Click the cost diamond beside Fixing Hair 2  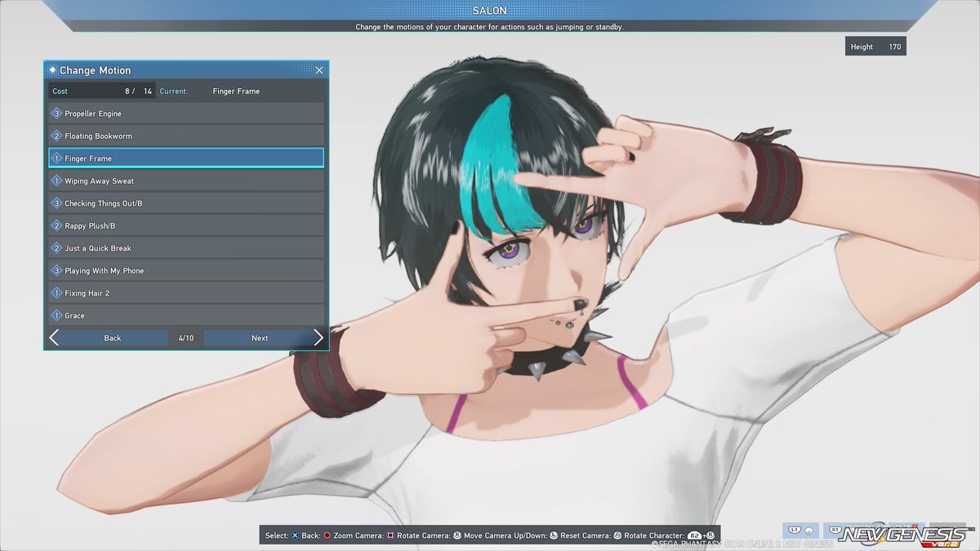pos(56,293)
